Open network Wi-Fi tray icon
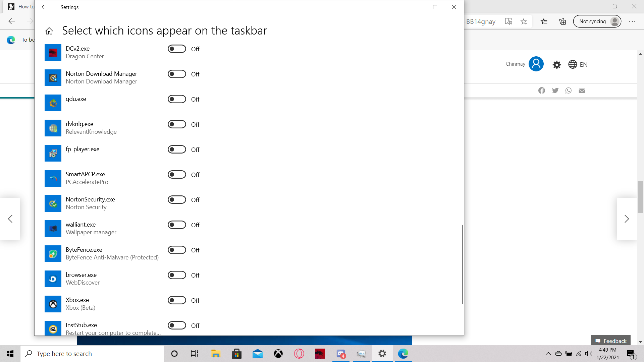This screenshot has width=644, height=362. coord(579,354)
